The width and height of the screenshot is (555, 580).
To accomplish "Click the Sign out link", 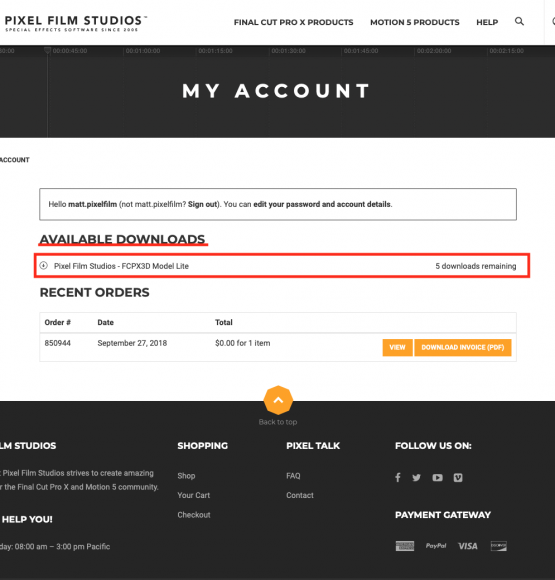I will [202, 204].
